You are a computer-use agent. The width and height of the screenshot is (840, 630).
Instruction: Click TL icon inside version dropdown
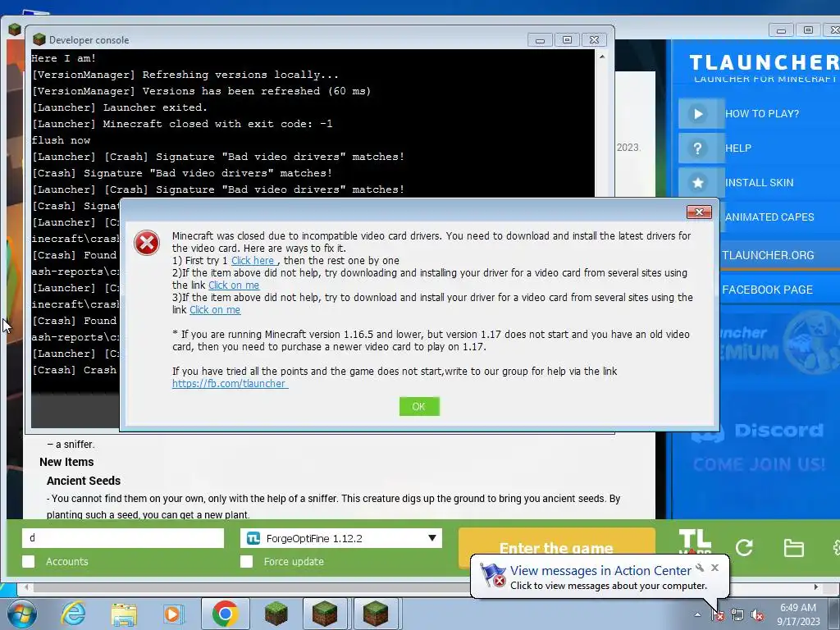pos(253,538)
